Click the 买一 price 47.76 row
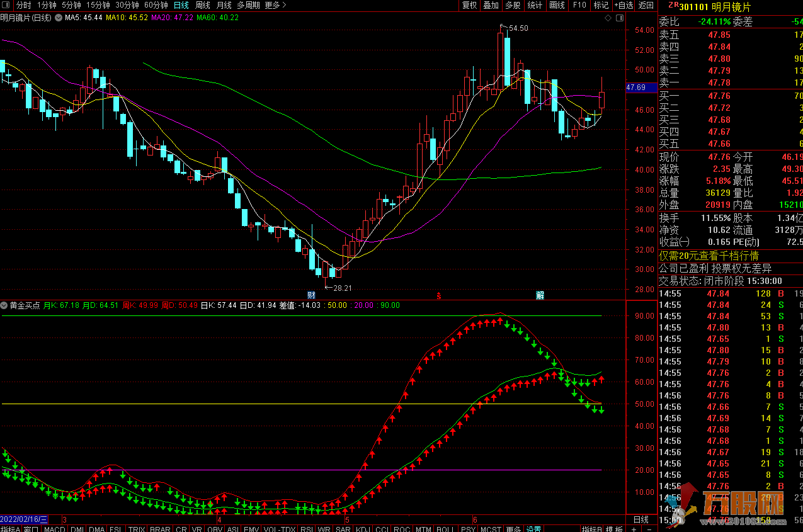This screenshot has height=532, width=803. coord(731,96)
